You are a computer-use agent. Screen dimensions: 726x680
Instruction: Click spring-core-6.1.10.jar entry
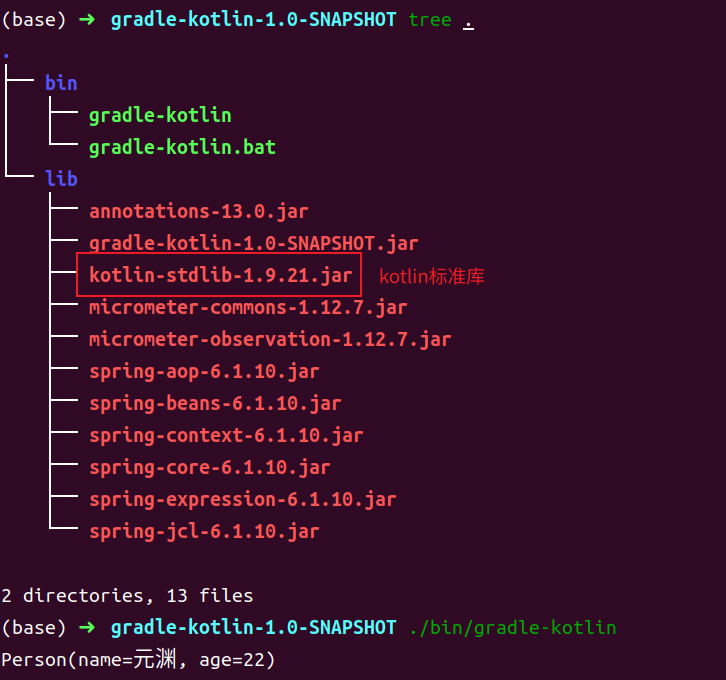(210, 468)
